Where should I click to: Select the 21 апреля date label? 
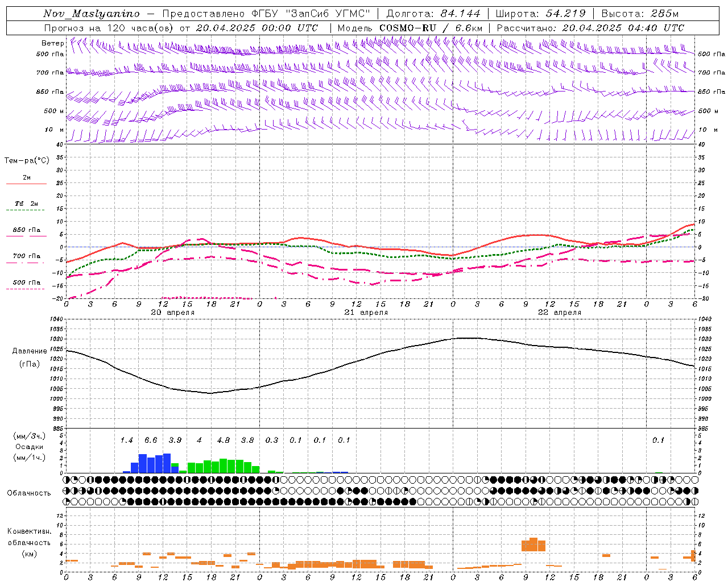click(366, 312)
